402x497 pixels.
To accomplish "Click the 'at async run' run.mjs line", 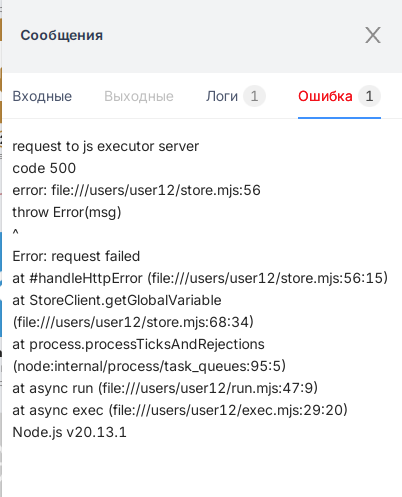I will coord(165,388).
